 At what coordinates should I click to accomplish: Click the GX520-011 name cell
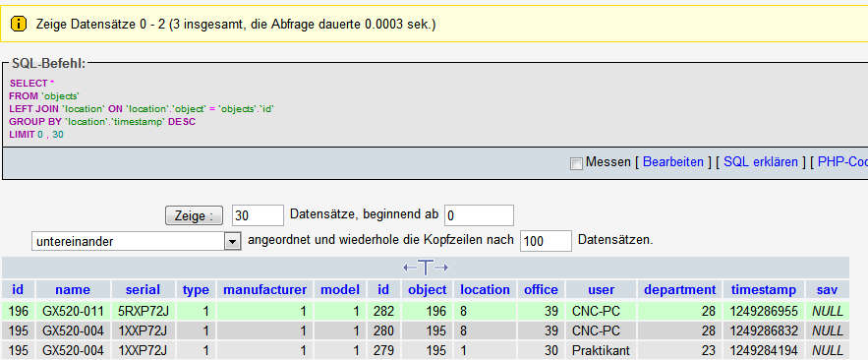point(73,311)
